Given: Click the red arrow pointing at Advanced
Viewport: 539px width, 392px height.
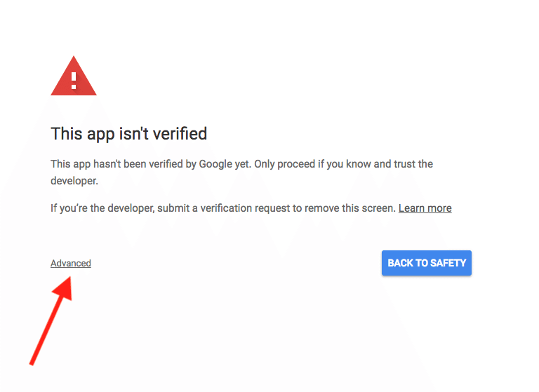Looking at the screenshot, I should [51, 320].
